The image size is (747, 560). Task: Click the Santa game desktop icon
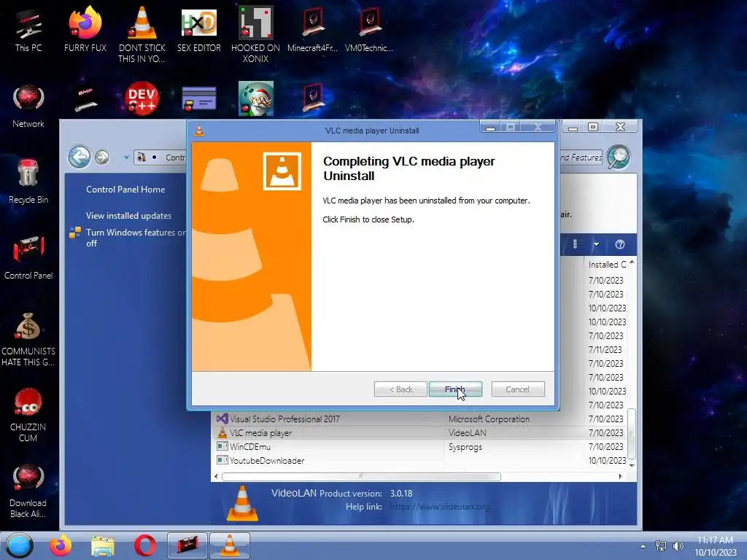click(x=256, y=98)
